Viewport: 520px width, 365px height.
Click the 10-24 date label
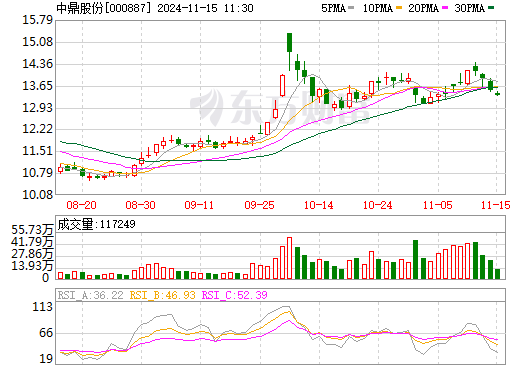[378, 205]
